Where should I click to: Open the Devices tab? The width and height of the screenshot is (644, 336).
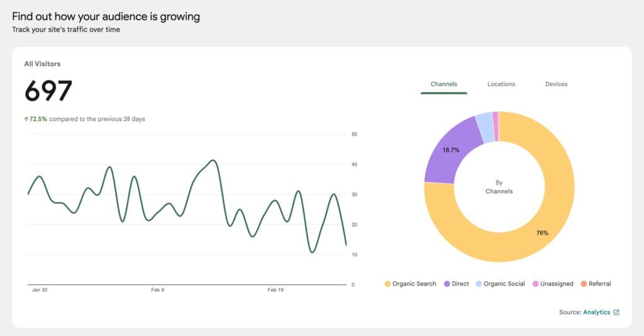(556, 84)
